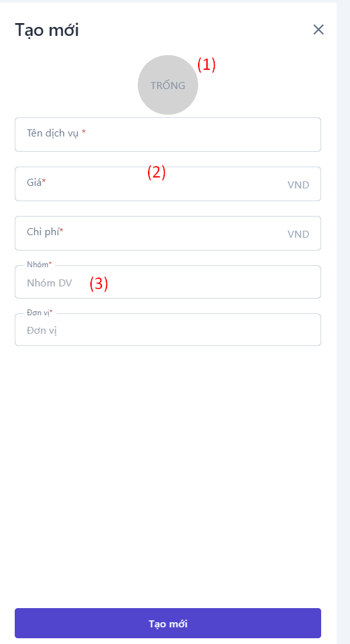Select the gray TRỐNG image placeholder circle
This screenshot has height=644, width=350.
(167, 85)
